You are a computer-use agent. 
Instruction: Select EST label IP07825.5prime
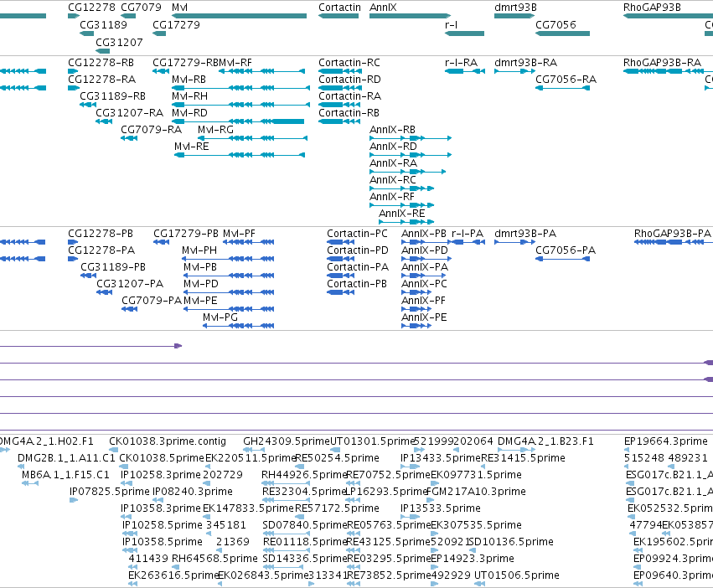[x=109, y=492]
